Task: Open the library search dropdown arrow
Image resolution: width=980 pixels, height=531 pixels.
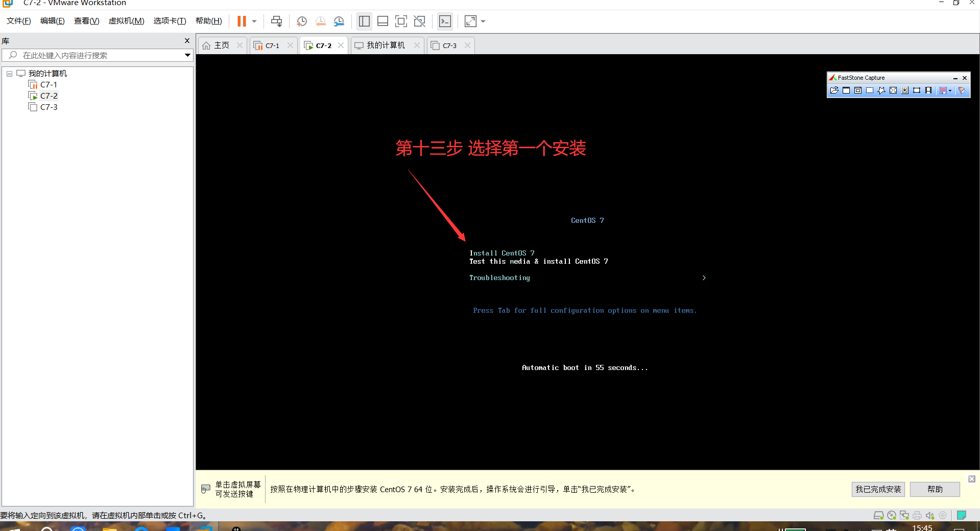Action: coord(187,55)
